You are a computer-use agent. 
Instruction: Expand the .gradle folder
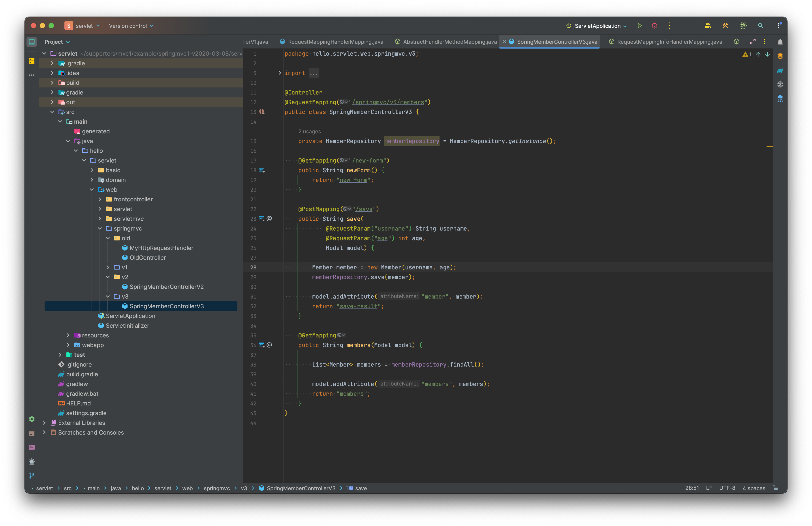point(52,63)
